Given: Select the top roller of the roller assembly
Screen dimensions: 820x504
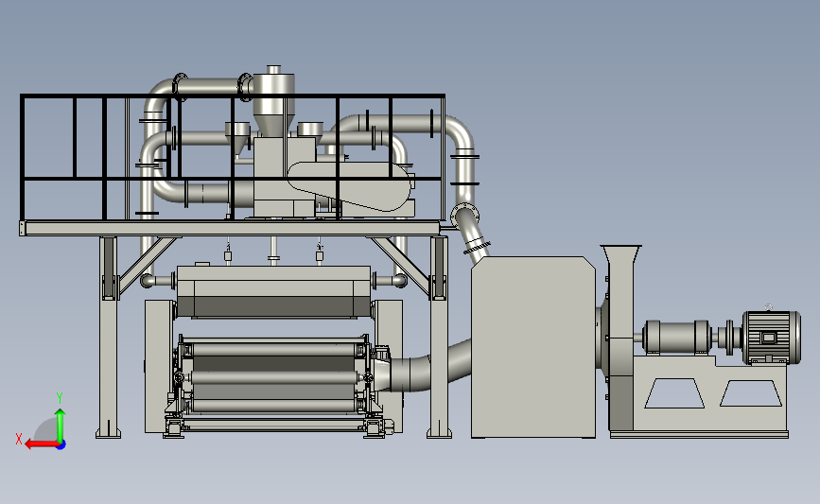Looking at the screenshot, I should pyautogui.click(x=272, y=349).
